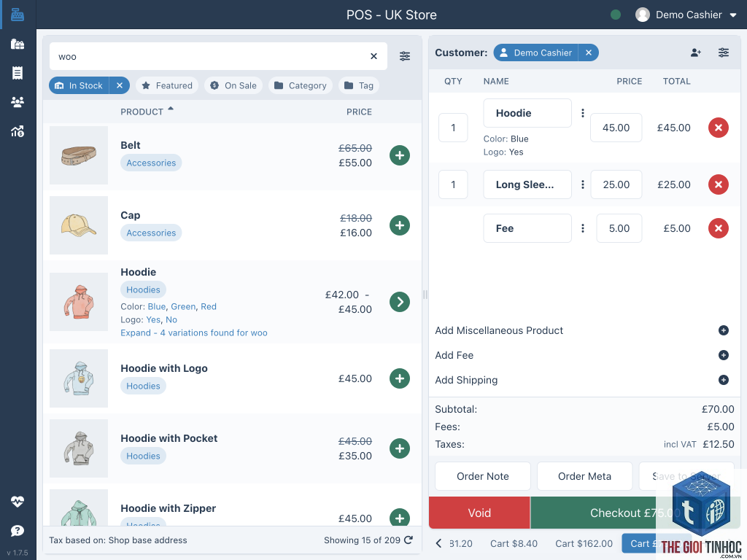The width and height of the screenshot is (747, 560).
Task: Open the Fee line options menu
Action: point(582,228)
